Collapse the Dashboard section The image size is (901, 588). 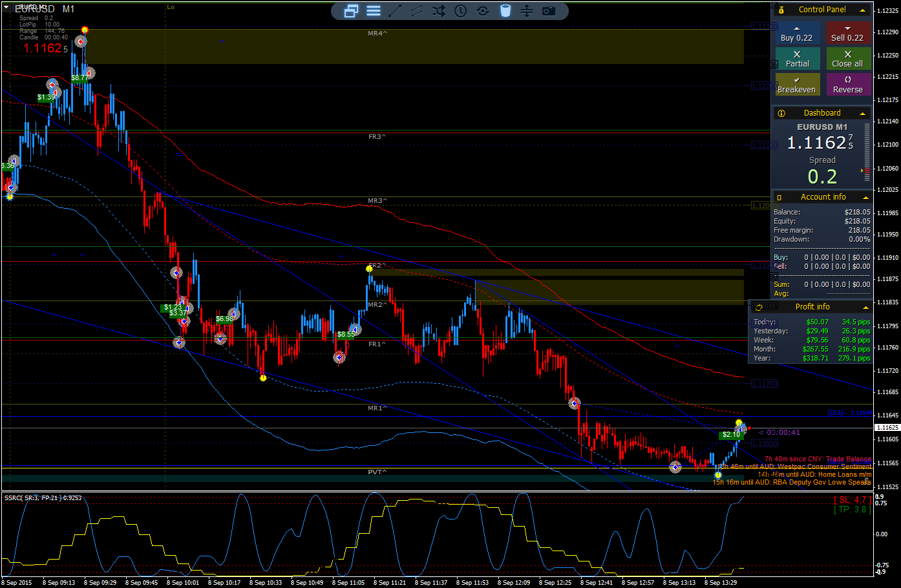[x=863, y=114]
